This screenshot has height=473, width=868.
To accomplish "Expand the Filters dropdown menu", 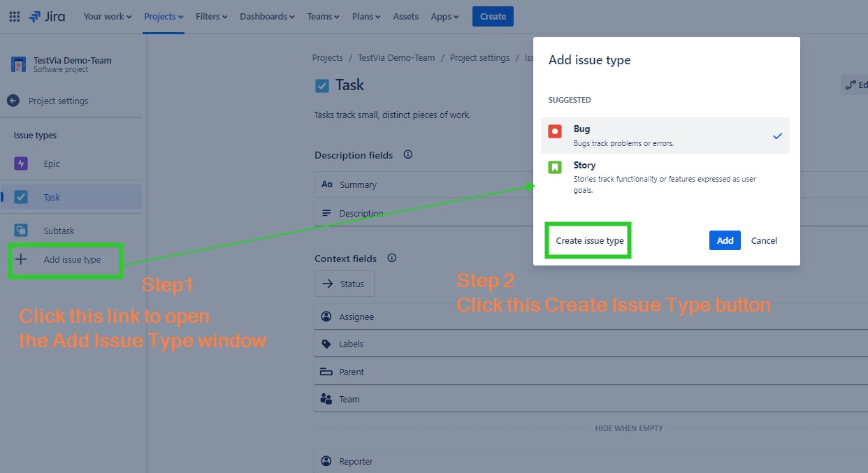I will click(x=211, y=17).
